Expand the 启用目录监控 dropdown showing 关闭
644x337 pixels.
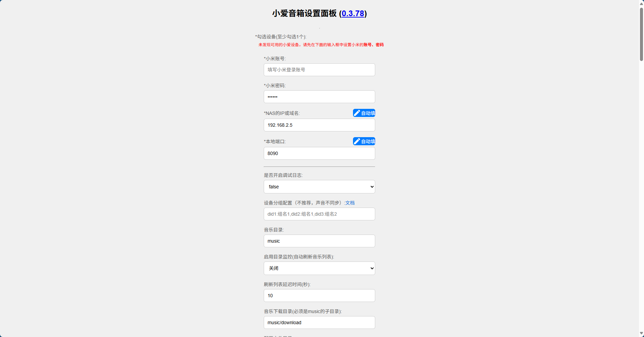point(319,268)
